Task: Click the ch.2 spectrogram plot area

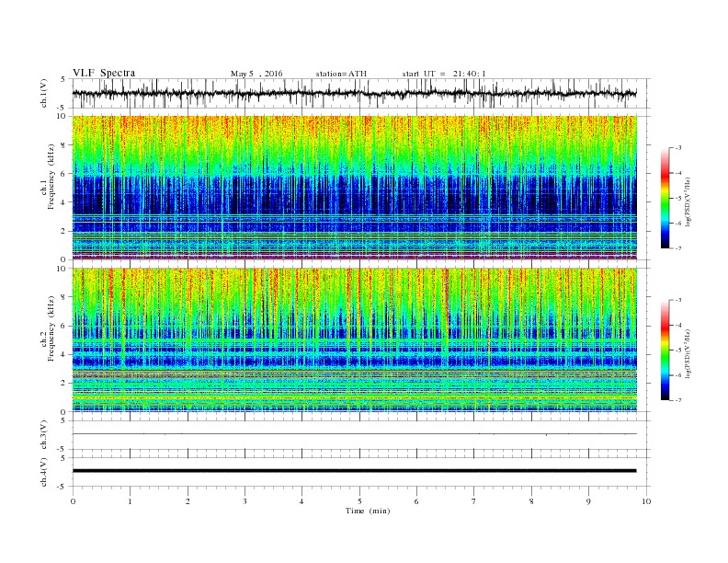Action: (354, 340)
